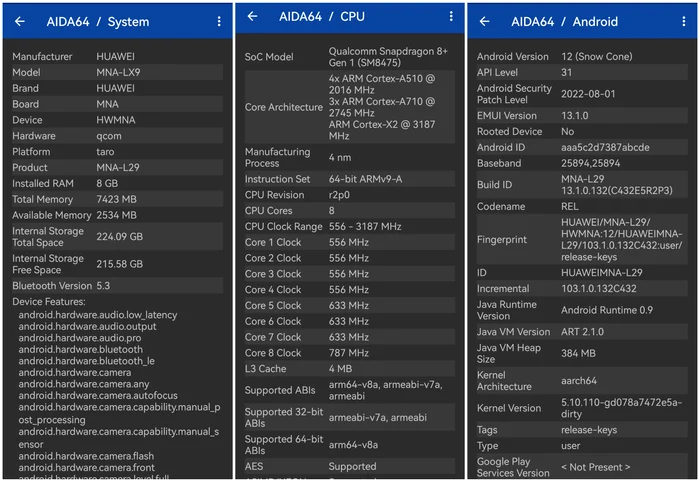Tap android.hardware.bluetooth_le feature
700x482 pixels.
click(x=87, y=361)
